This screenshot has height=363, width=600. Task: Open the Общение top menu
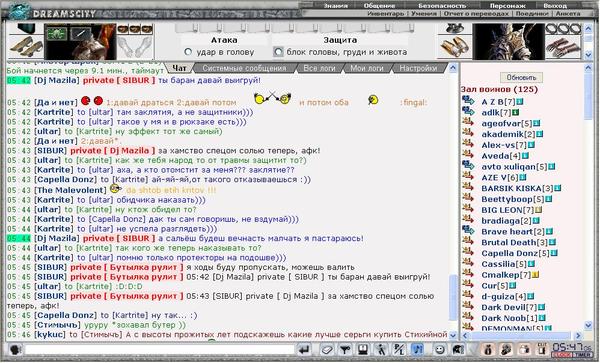click(x=379, y=6)
